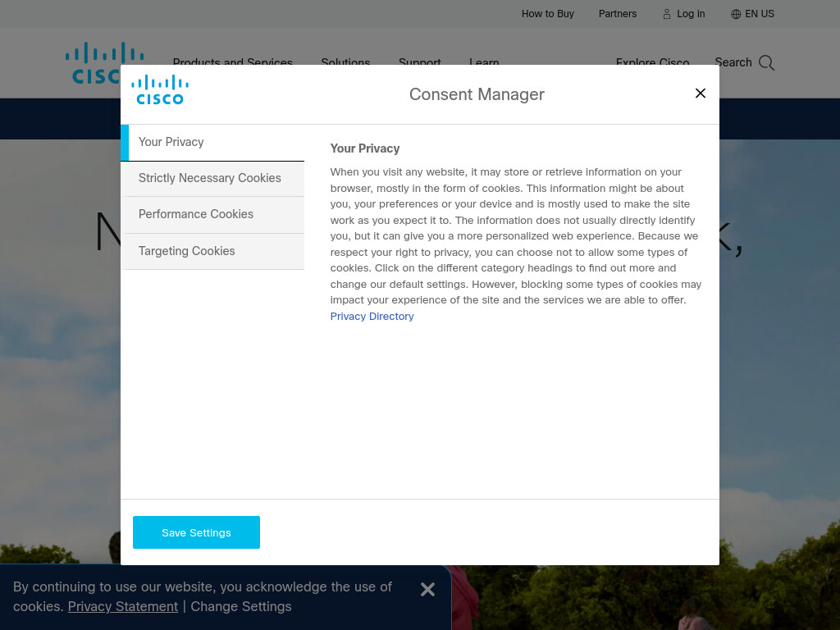Open the Privacy Statement link
The image size is (840, 630).
123,606
